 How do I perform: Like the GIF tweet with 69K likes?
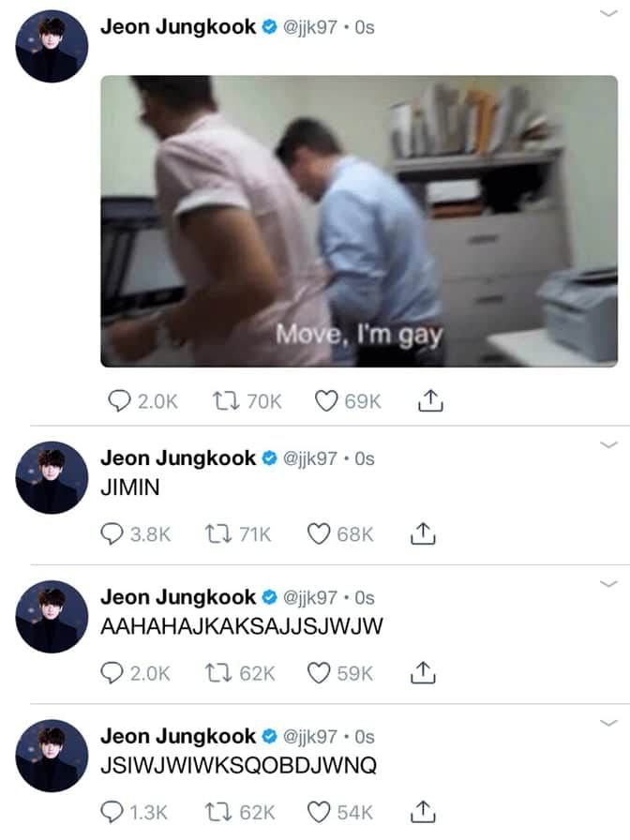point(325,401)
